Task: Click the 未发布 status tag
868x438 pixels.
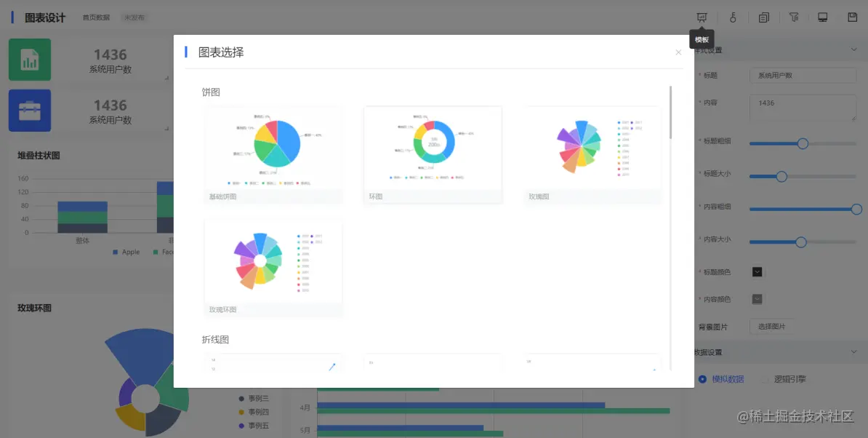Action: pyautogui.click(x=134, y=17)
